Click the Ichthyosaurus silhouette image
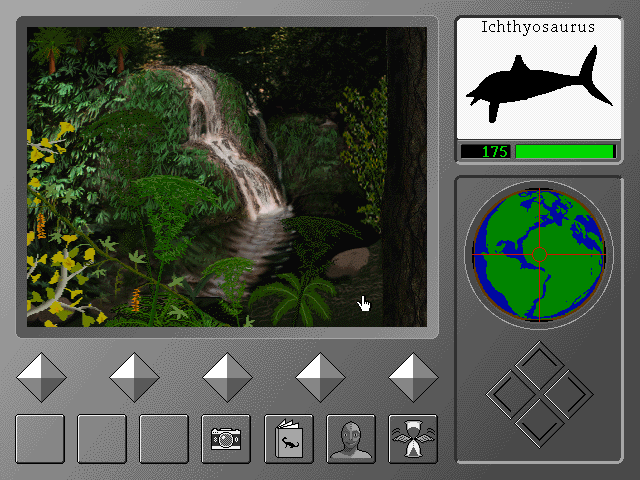The width and height of the screenshot is (640, 480). [x=539, y=84]
